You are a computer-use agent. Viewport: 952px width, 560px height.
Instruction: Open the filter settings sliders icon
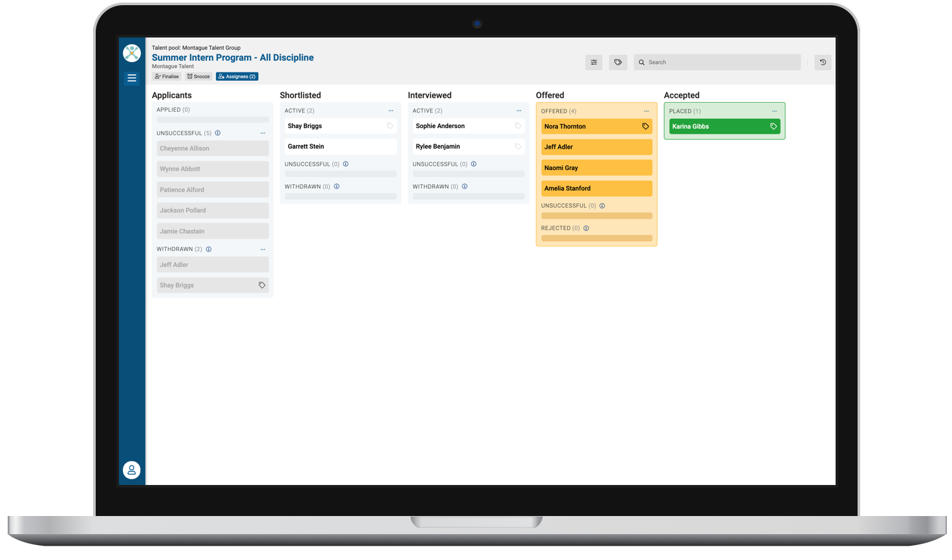coord(594,62)
